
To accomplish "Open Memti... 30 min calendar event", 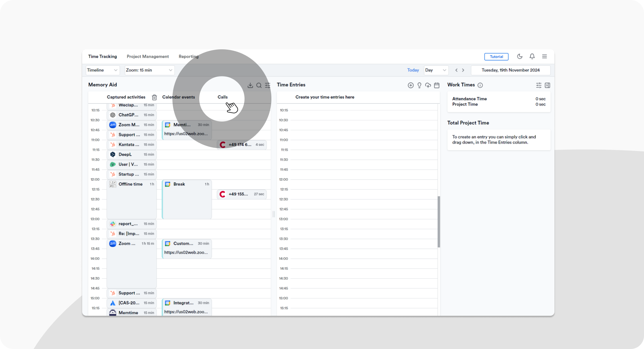I will click(187, 130).
